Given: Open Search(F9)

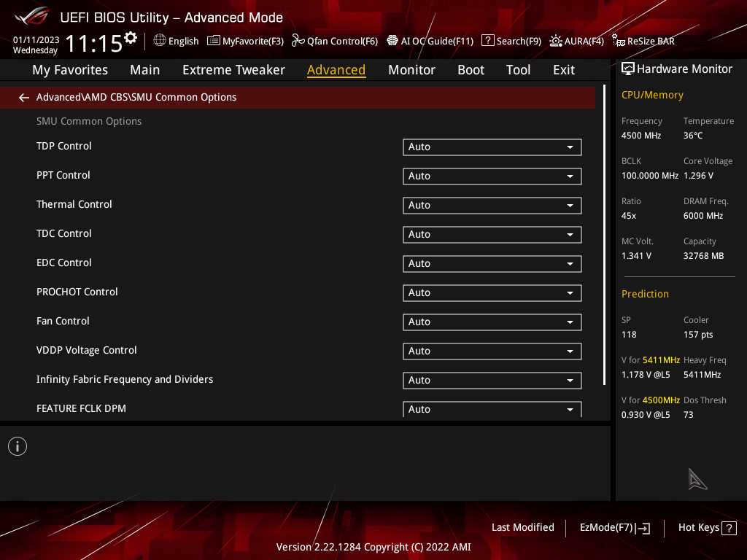Looking at the screenshot, I should click(x=511, y=41).
